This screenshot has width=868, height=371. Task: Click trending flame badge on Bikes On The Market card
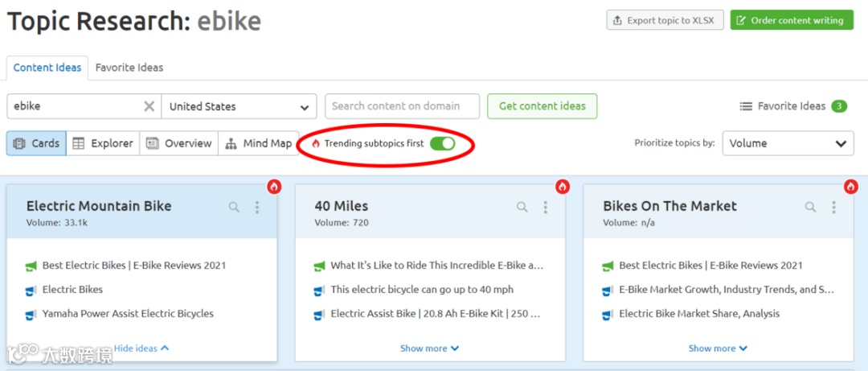pos(851,187)
